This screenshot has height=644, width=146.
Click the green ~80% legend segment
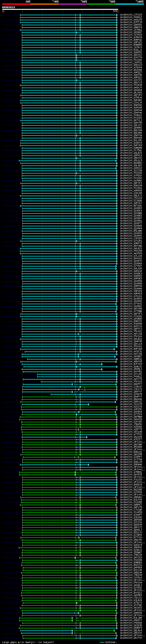tap(101, 4)
